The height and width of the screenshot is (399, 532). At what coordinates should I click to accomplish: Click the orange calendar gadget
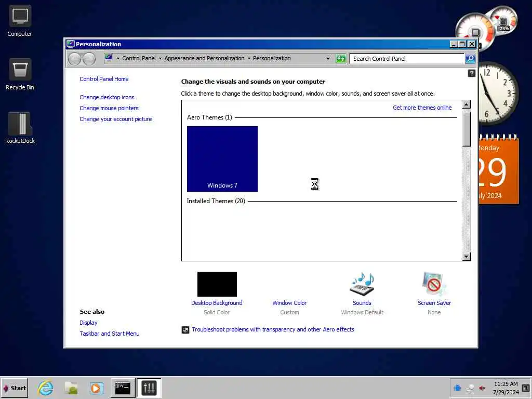[x=498, y=169]
